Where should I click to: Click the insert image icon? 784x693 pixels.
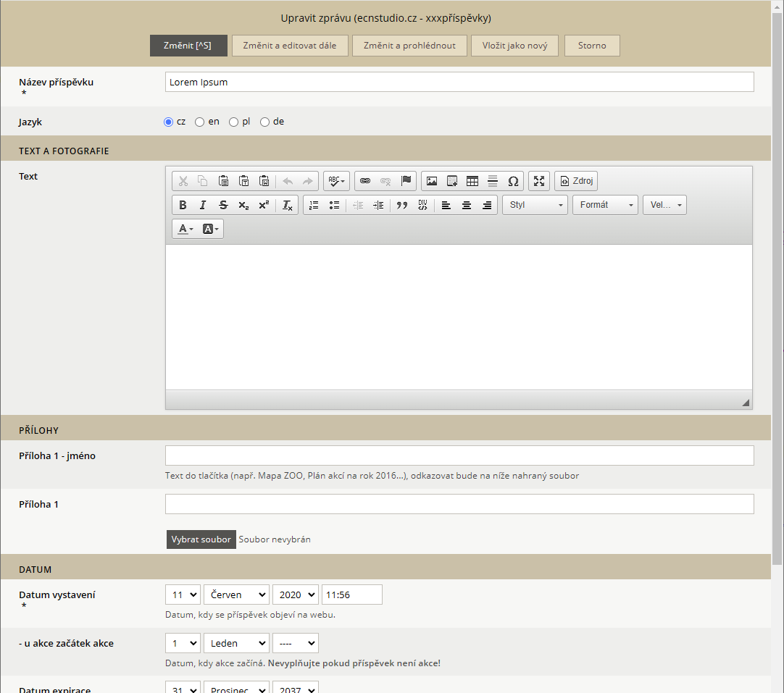coord(432,181)
